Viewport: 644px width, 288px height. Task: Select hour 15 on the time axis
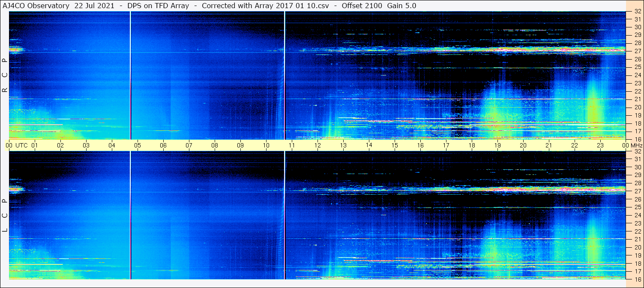coord(395,145)
